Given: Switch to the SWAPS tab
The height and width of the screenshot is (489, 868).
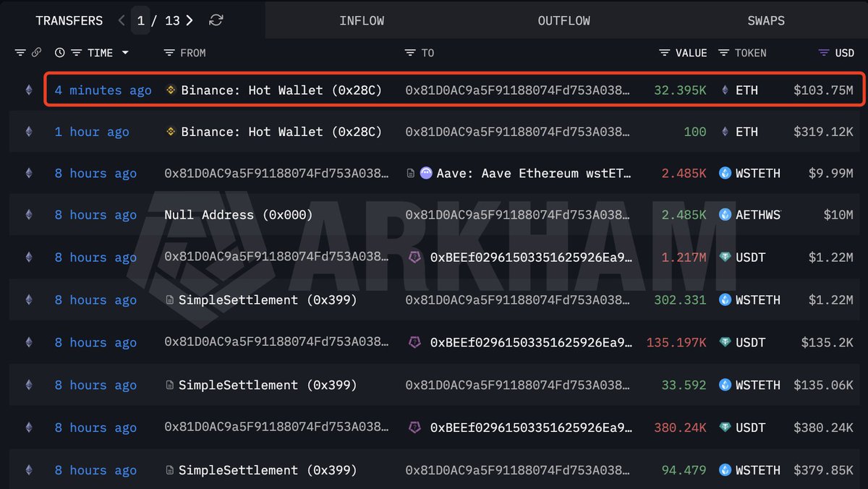Looking at the screenshot, I should click(766, 20).
